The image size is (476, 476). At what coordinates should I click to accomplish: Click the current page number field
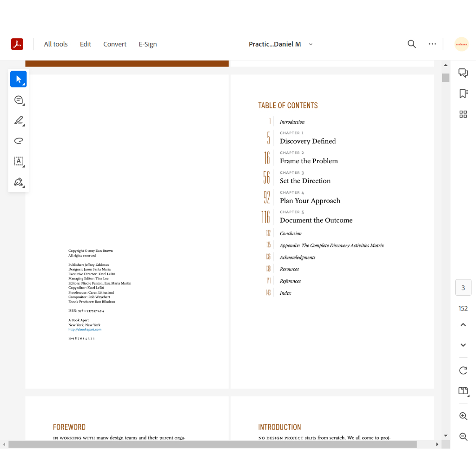pos(463,288)
